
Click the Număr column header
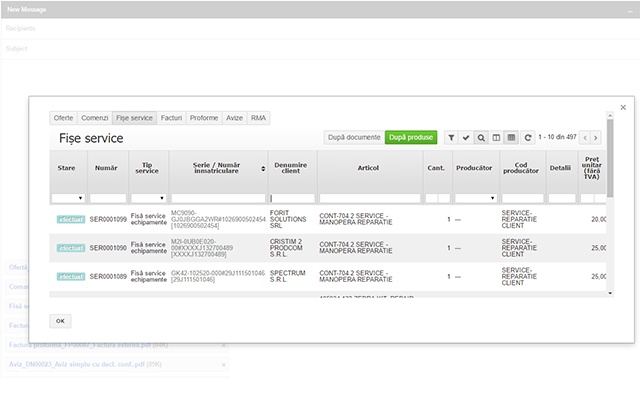tap(106, 168)
